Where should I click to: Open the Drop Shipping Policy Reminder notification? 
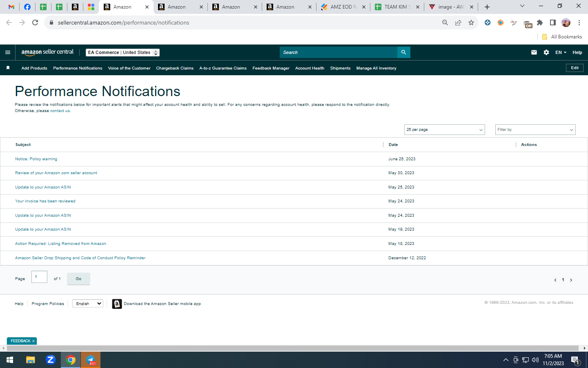(x=80, y=258)
